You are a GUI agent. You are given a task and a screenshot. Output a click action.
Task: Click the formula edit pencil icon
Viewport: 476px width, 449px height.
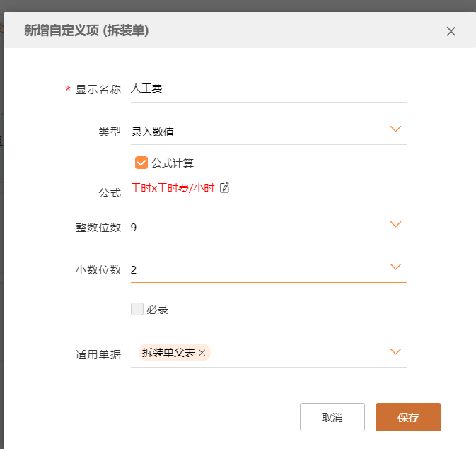point(225,187)
